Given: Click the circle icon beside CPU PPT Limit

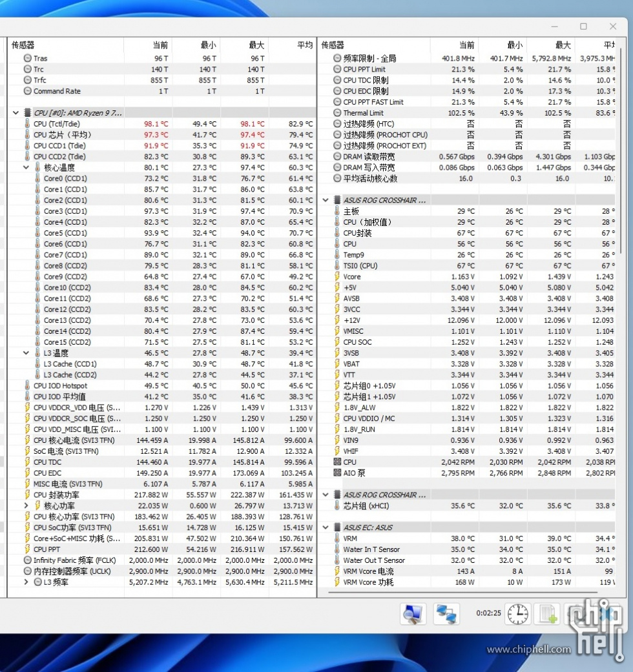Looking at the screenshot, I should click(337, 69).
